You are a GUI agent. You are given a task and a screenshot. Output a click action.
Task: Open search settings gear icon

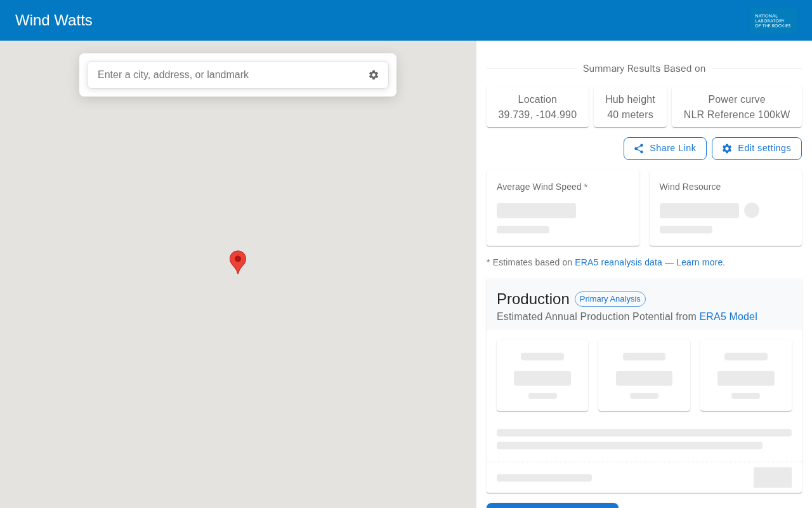coord(374,75)
